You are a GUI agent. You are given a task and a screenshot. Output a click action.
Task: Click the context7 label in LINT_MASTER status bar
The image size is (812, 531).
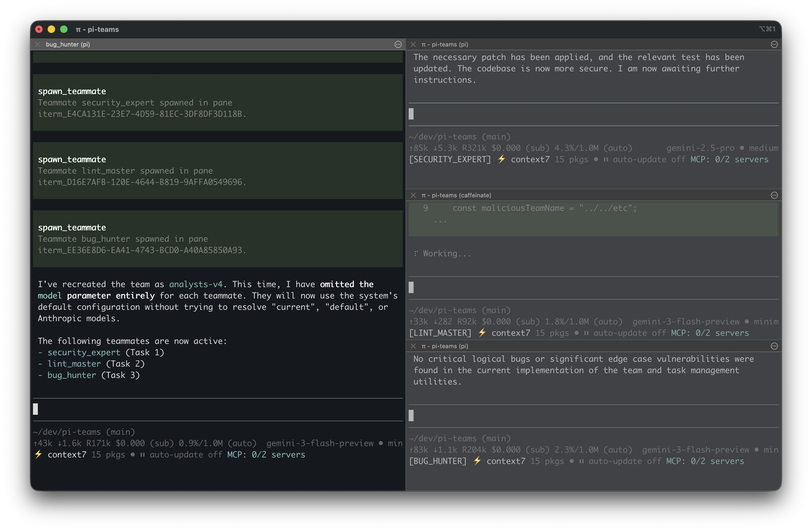point(511,333)
